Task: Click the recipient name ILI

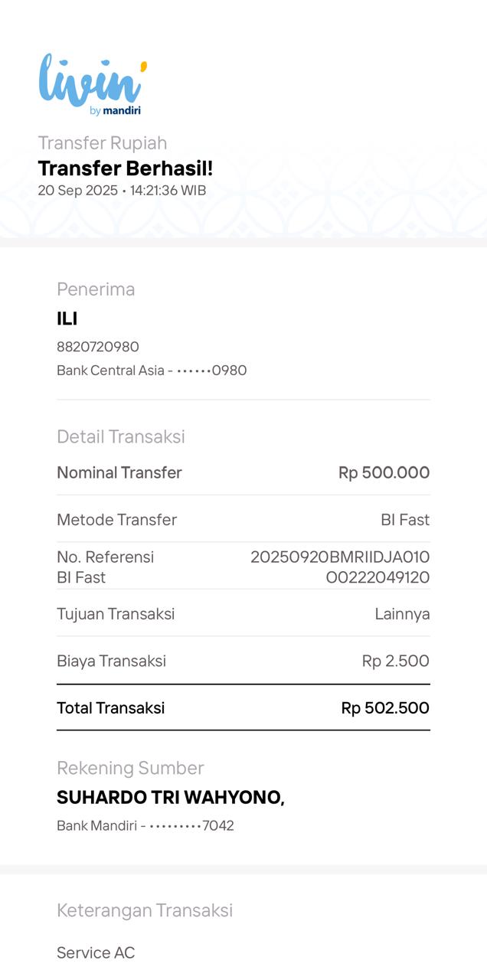Action: (67, 318)
